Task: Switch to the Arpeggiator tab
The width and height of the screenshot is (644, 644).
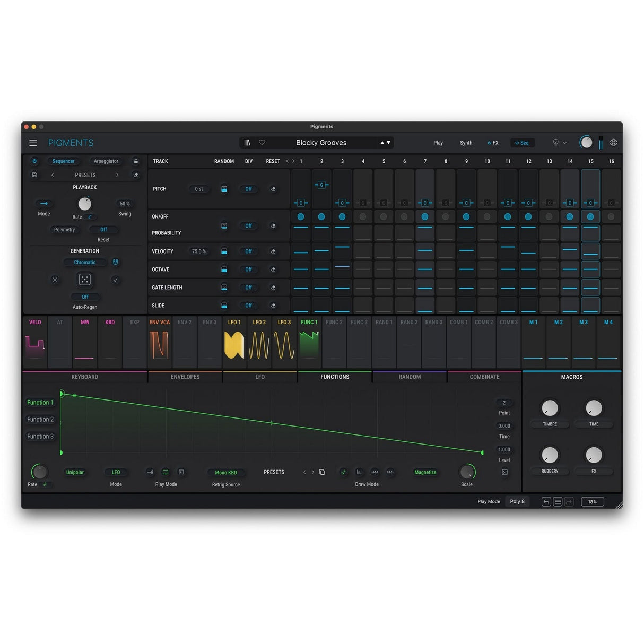Action: 105,161
